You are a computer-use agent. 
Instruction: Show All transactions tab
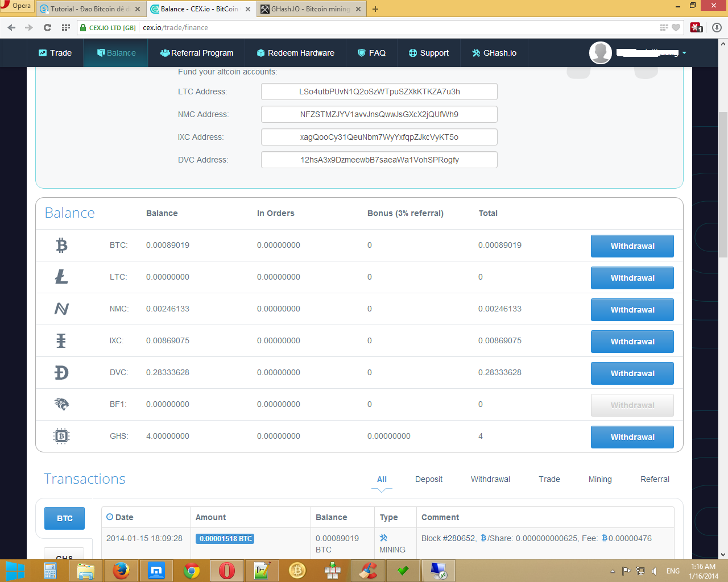coord(382,479)
